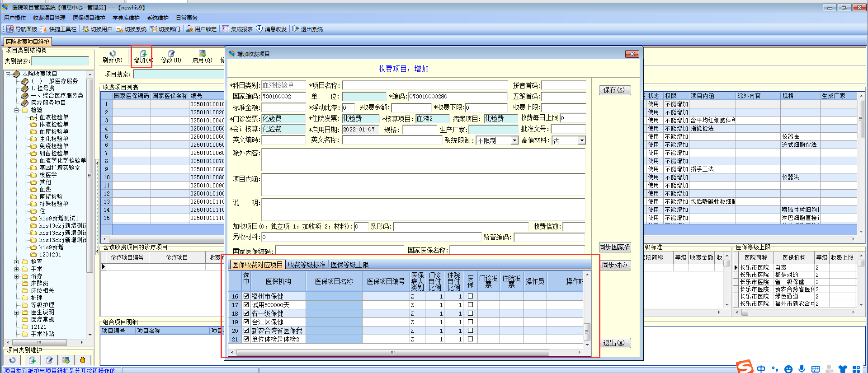
Task: Expand the 治疗 tree node
Action: pyautogui.click(x=17, y=276)
